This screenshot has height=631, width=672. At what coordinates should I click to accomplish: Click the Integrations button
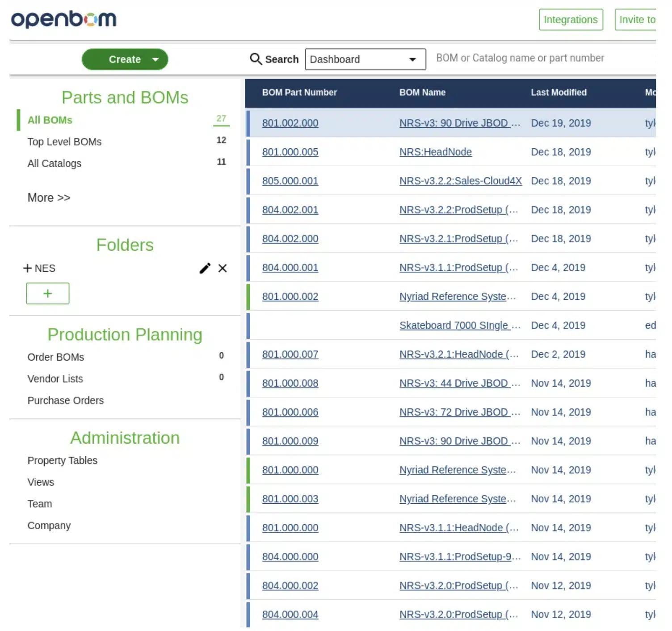[571, 20]
